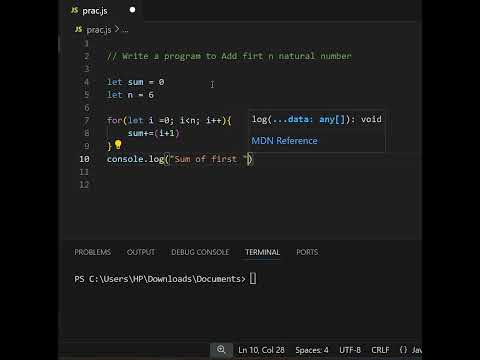Click the Ln 10, Col 28 status entry
The width and height of the screenshot is (480, 360).
tap(261, 350)
